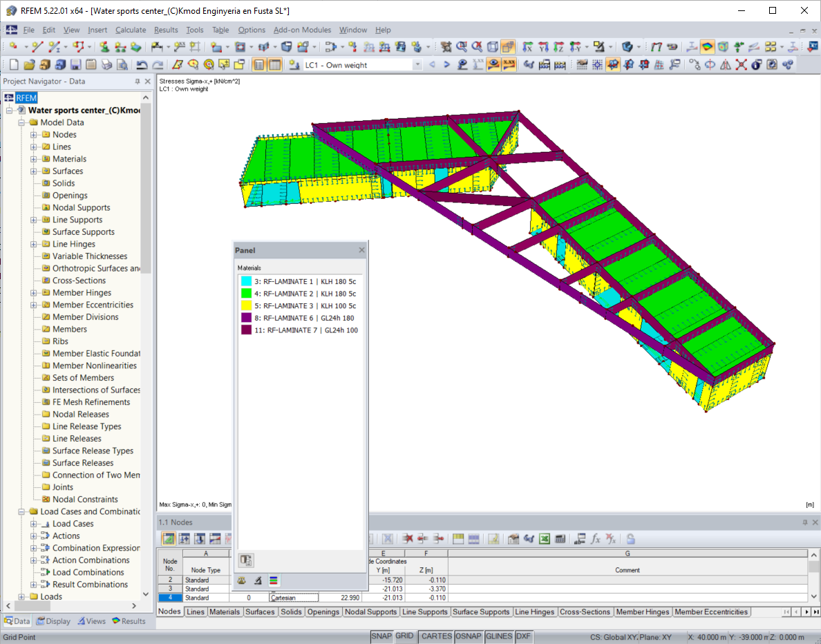Screen dimensions: 821x644
Task: Select the Excel export icon in table toolbar
Action: pyautogui.click(x=543, y=538)
